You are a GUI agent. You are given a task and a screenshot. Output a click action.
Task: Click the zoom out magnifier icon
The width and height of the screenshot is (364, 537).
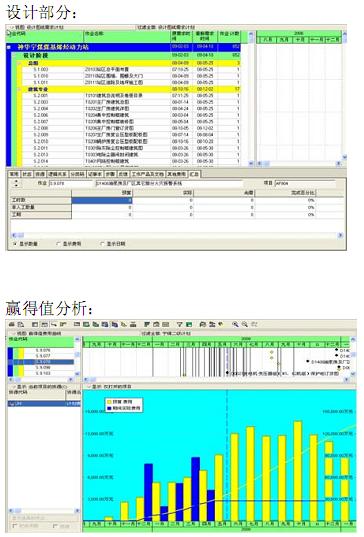[x=245, y=324]
